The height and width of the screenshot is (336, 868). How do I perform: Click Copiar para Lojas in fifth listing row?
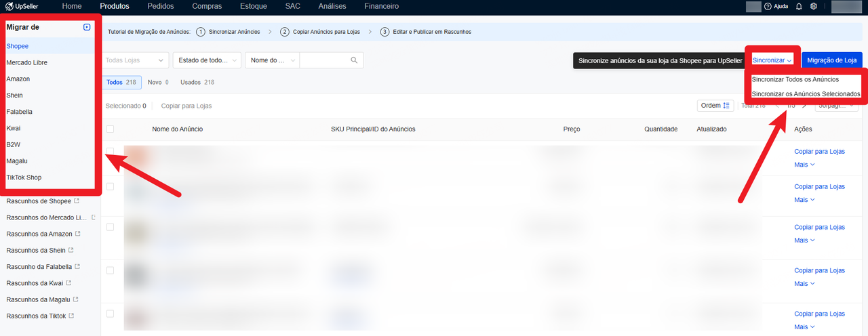pyautogui.click(x=820, y=314)
